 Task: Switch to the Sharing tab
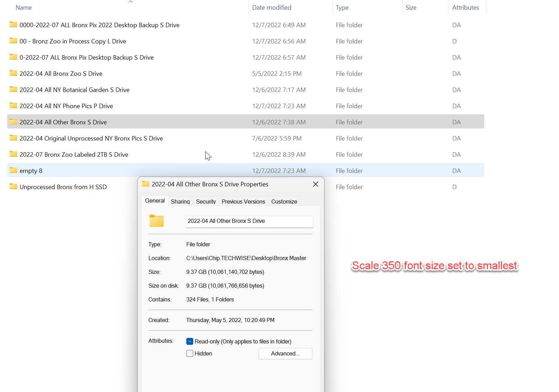point(180,202)
